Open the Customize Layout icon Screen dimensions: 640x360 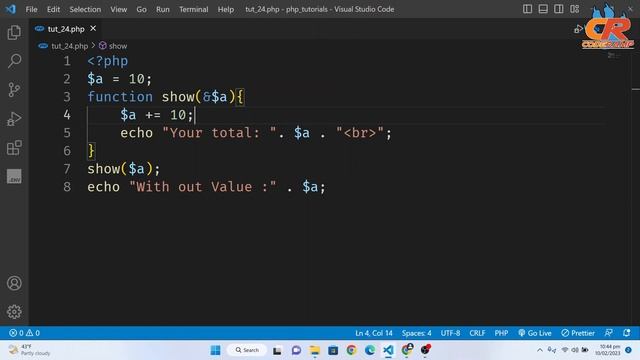(574, 9)
